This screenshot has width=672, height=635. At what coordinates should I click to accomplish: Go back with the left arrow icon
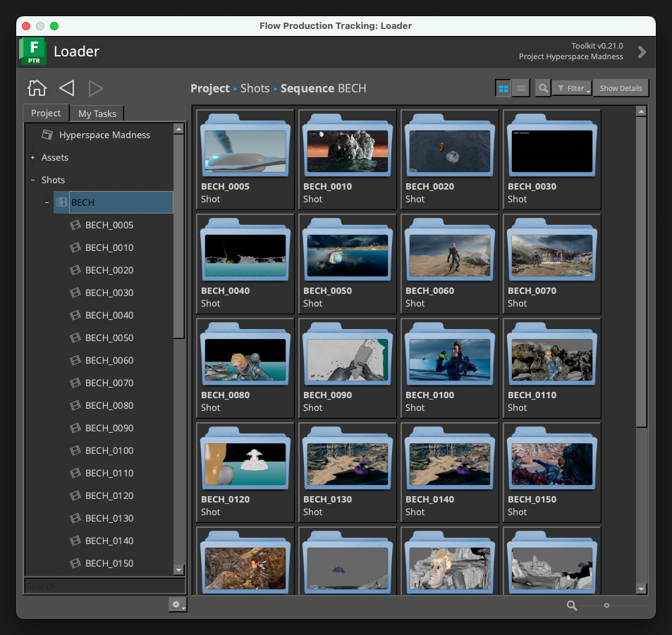tap(66, 88)
